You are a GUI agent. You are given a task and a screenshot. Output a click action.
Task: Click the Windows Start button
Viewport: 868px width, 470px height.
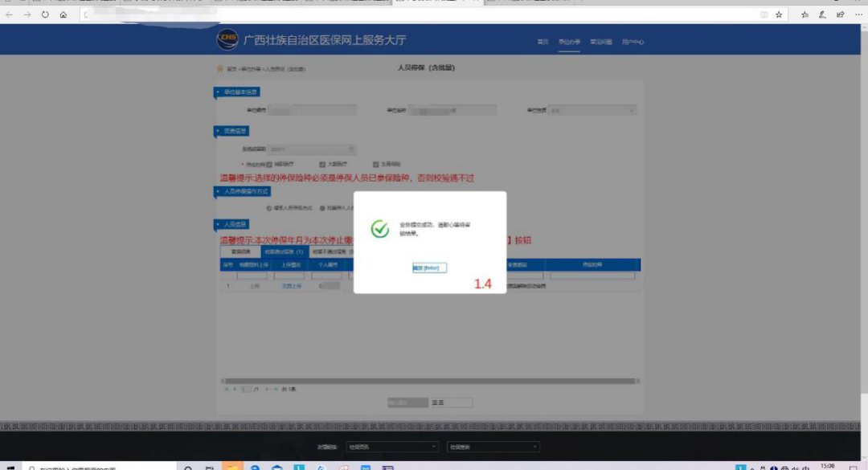pos(10,468)
